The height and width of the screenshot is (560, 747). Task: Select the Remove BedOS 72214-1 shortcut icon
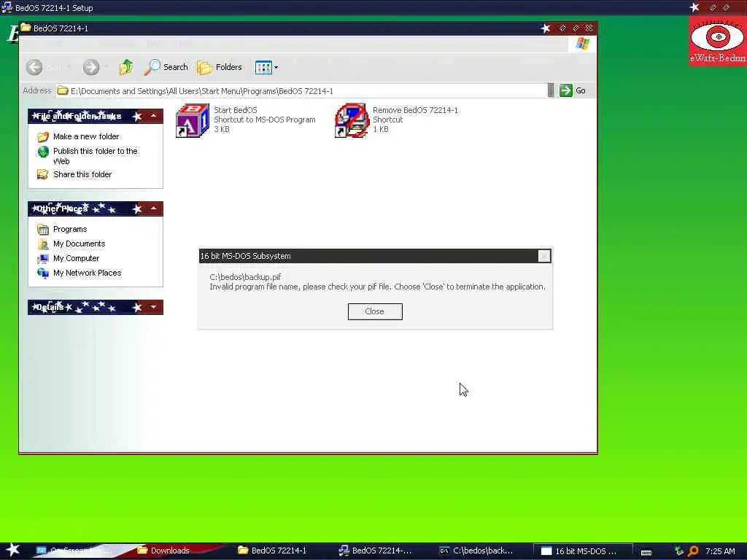pos(352,120)
